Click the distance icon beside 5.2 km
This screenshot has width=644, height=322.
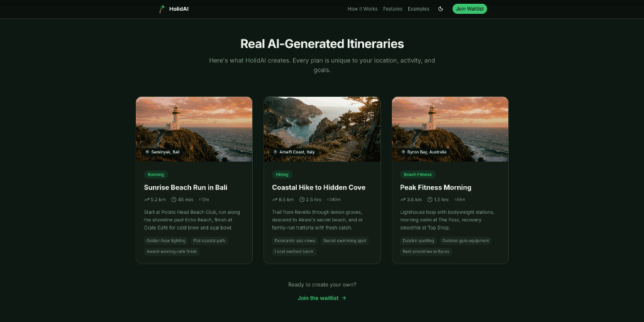point(147,199)
